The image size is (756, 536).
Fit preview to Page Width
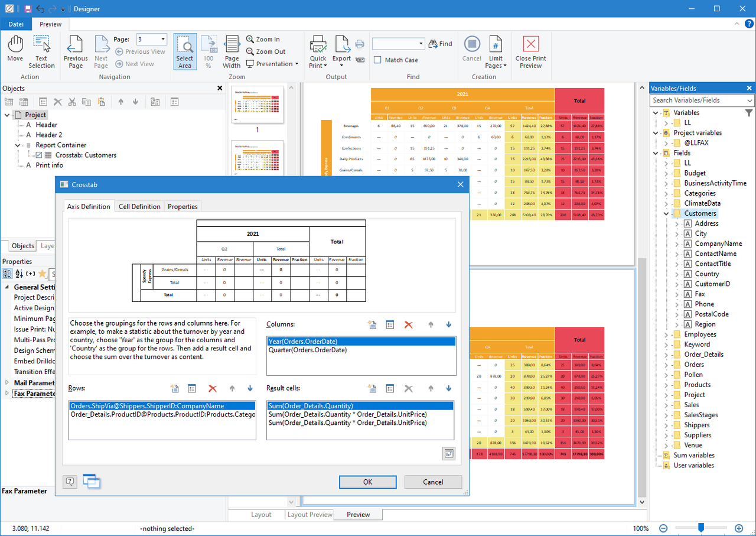click(x=232, y=52)
